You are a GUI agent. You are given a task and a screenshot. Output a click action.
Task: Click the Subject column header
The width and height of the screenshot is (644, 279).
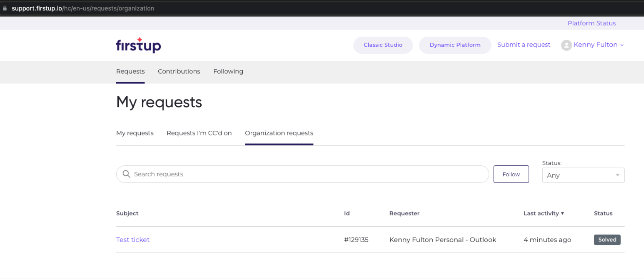(x=127, y=213)
